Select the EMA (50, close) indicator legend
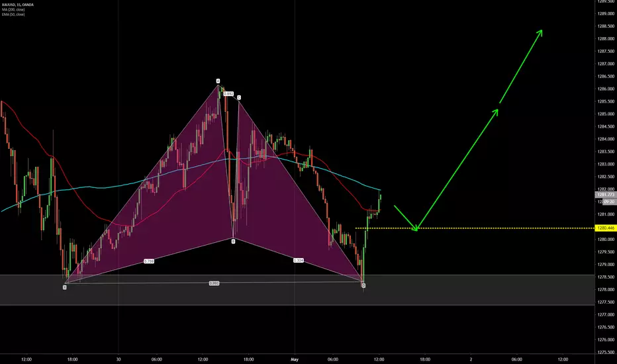The width and height of the screenshot is (617, 364). point(13,14)
